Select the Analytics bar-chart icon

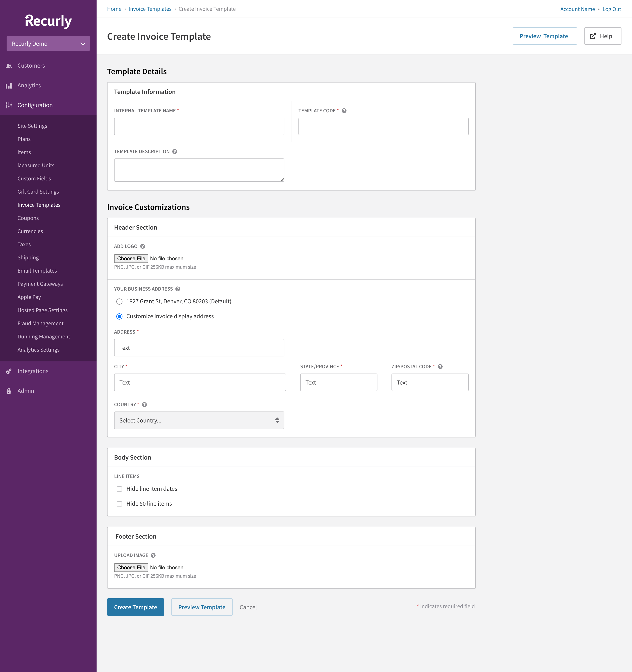tap(9, 86)
